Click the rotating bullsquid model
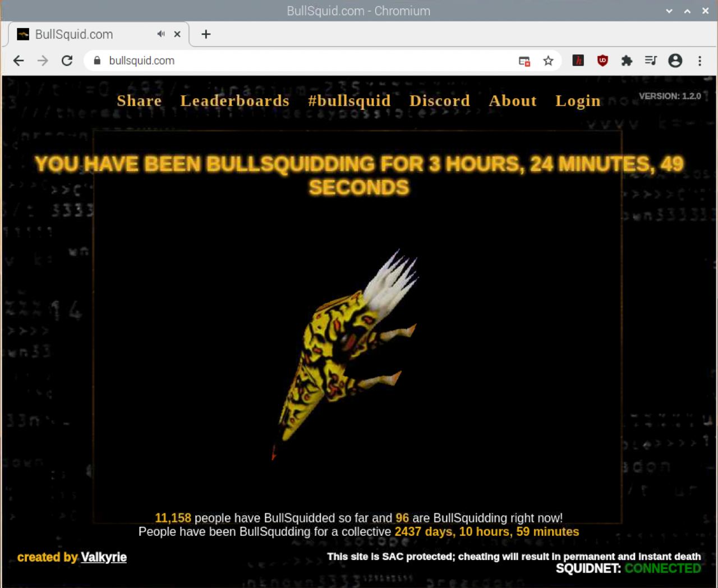This screenshot has width=718, height=588. 347,355
